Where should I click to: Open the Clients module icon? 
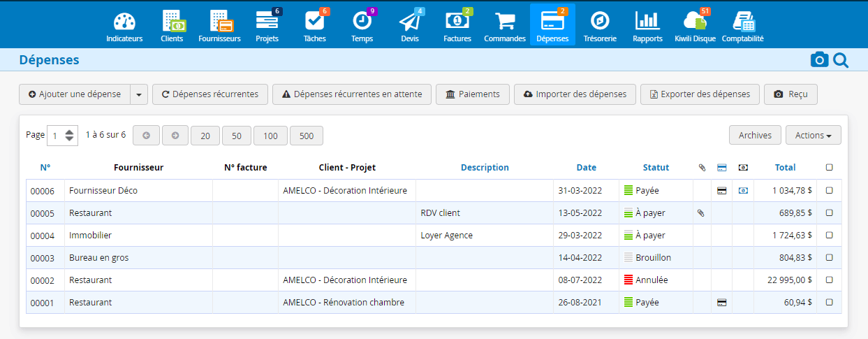click(172, 21)
